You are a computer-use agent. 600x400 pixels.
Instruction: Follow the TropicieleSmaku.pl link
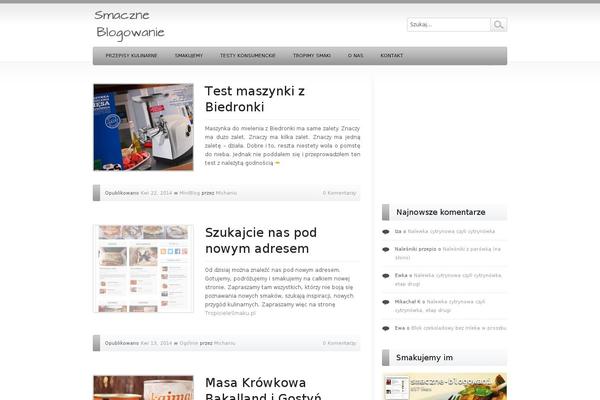click(x=230, y=313)
